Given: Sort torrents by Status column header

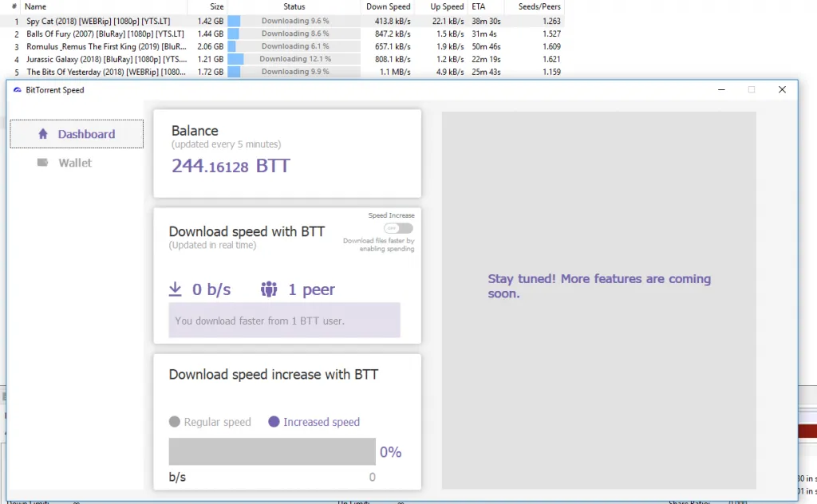Looking at the screenshot, I should (294, 6).
